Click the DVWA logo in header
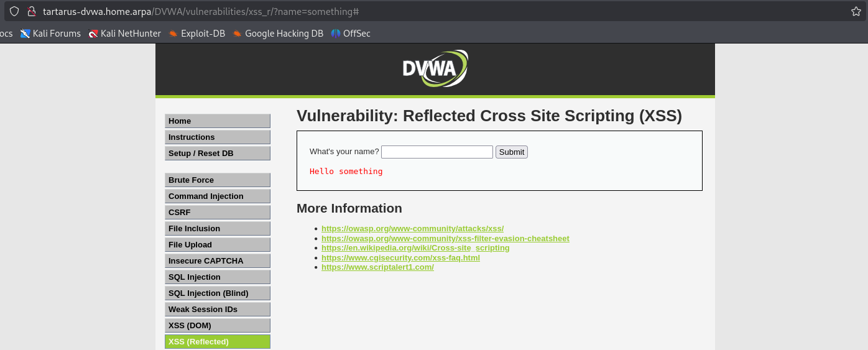868x350 pixels. coord(435,68)
